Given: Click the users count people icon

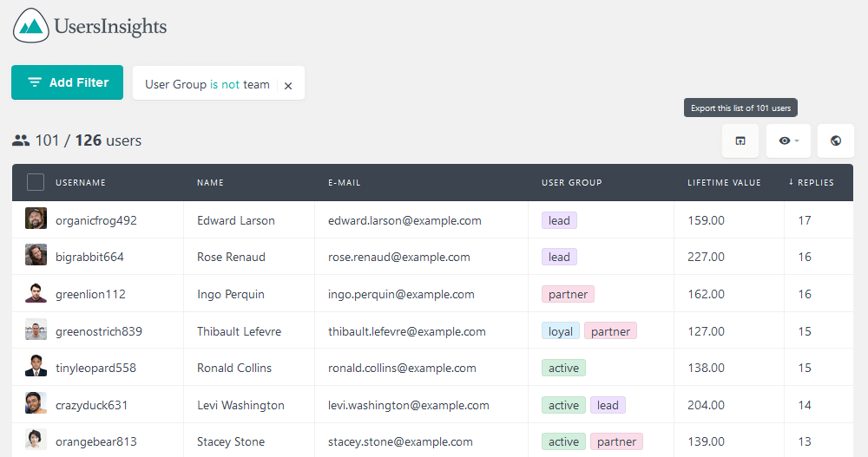Looking at the screenshot, I should (x=21, y=140).
